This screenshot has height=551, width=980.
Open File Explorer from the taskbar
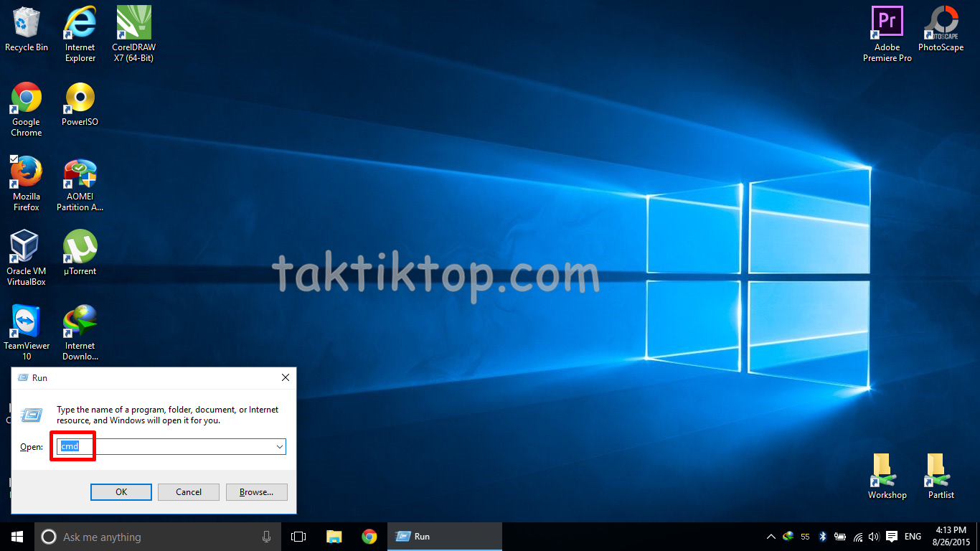(x=334, y=537)
